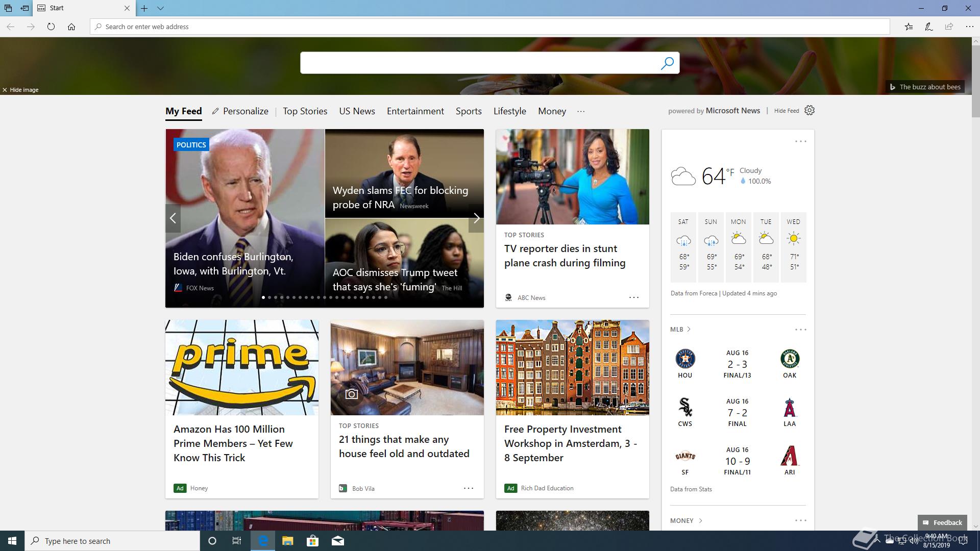Select first carousel page dot
The width and height of the screenshot is (980, 551).
click(263, 297)
